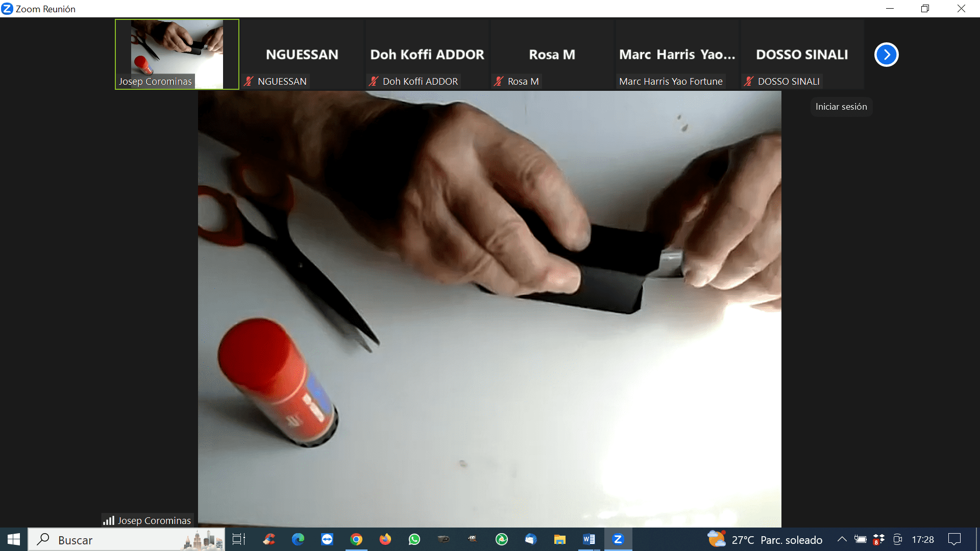Open Task View in taskbar
The image size is (980, 551).
239,539
